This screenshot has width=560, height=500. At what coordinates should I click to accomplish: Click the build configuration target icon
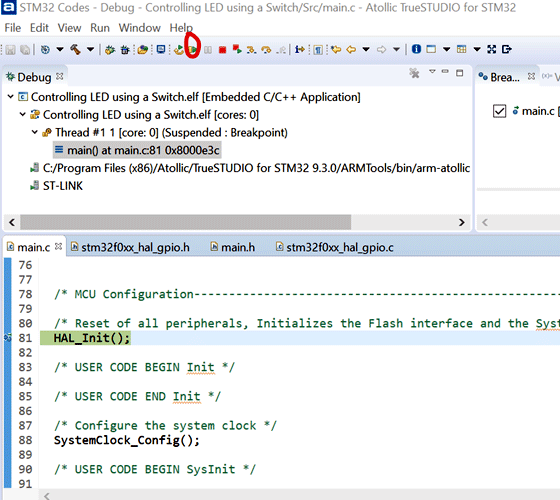coord(45,49)
